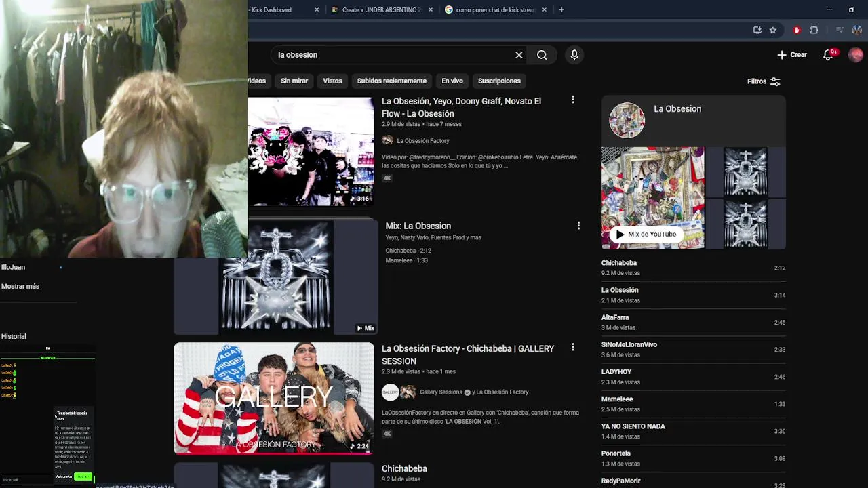Select the En vivo filter chip

tap(452, 81)
